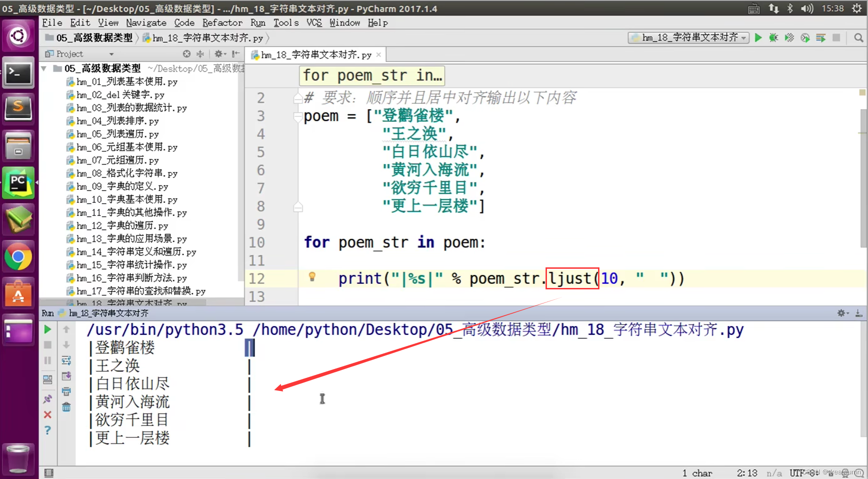The height and width of the screenshot is (479, 868).
Task: Open the VCS menu
Action: point(314,22)
